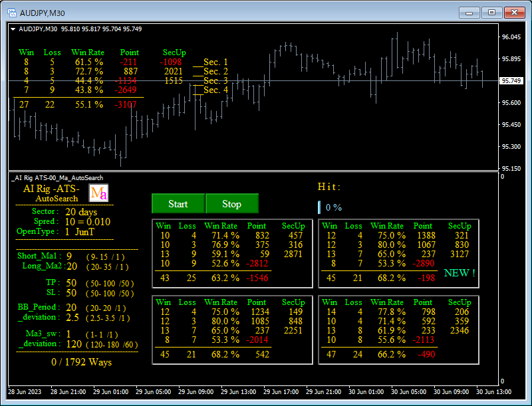Click the 61.5 % win rate in chart overlay

(x=89, y=62)
